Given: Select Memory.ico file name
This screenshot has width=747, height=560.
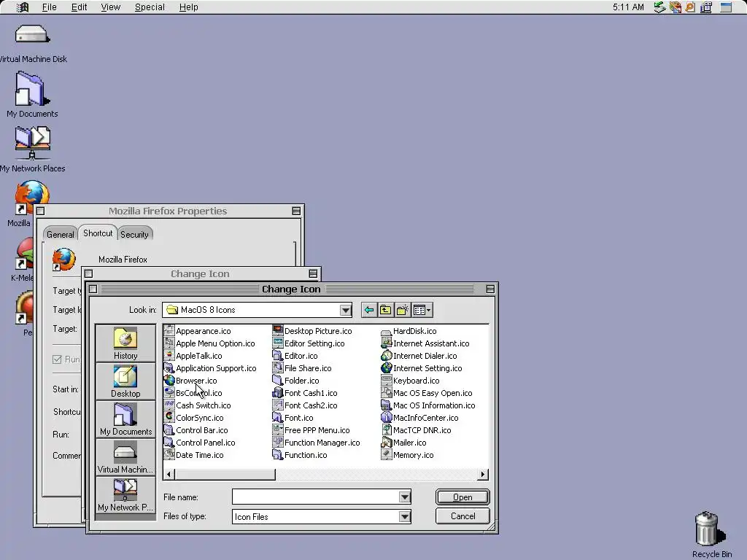Looking at the screenshot, I should tap(413, 455).
